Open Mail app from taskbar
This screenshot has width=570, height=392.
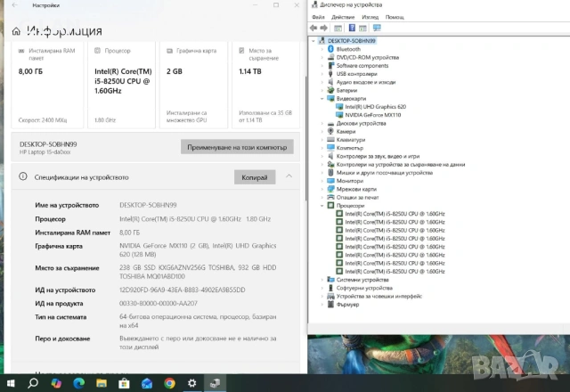(147, 383)
